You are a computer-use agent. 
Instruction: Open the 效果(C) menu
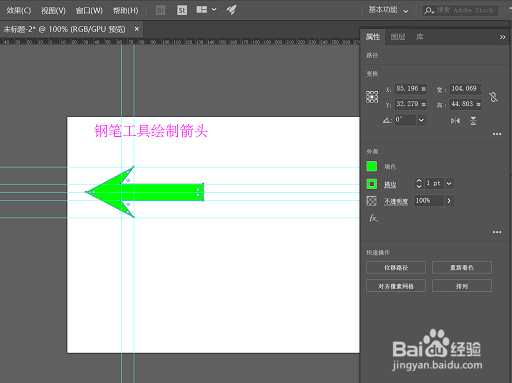[x=19, y=11]
